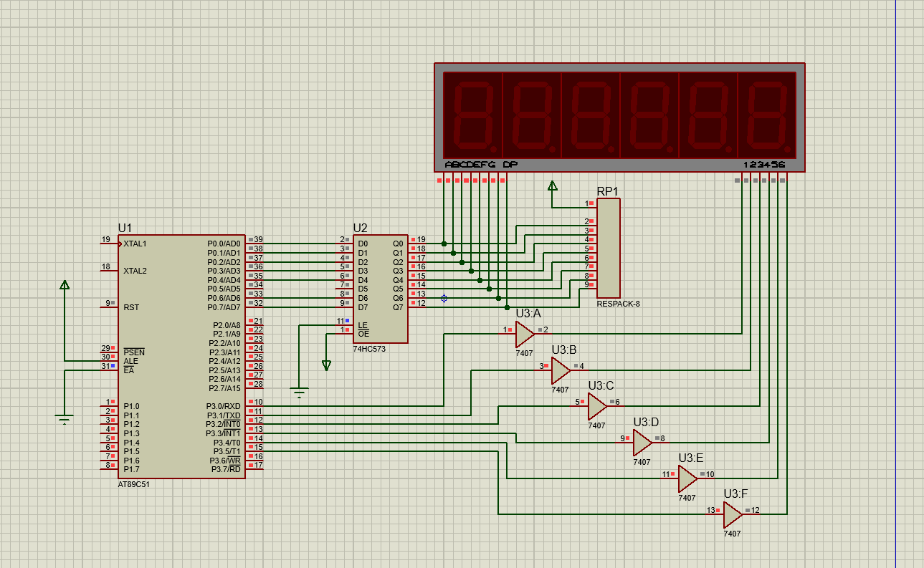Click the P3.0/RXD pin label
924x568 pixels.
(224, 406)
